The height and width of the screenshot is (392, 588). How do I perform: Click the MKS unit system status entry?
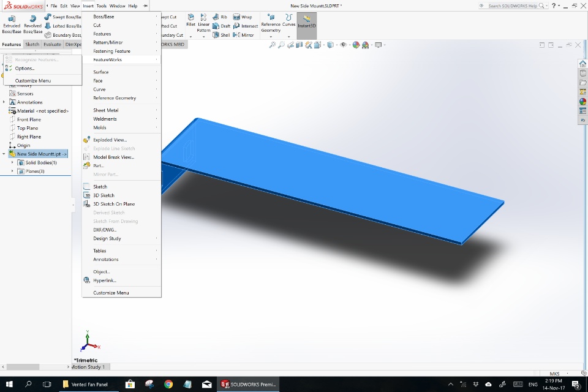point(554,374)
